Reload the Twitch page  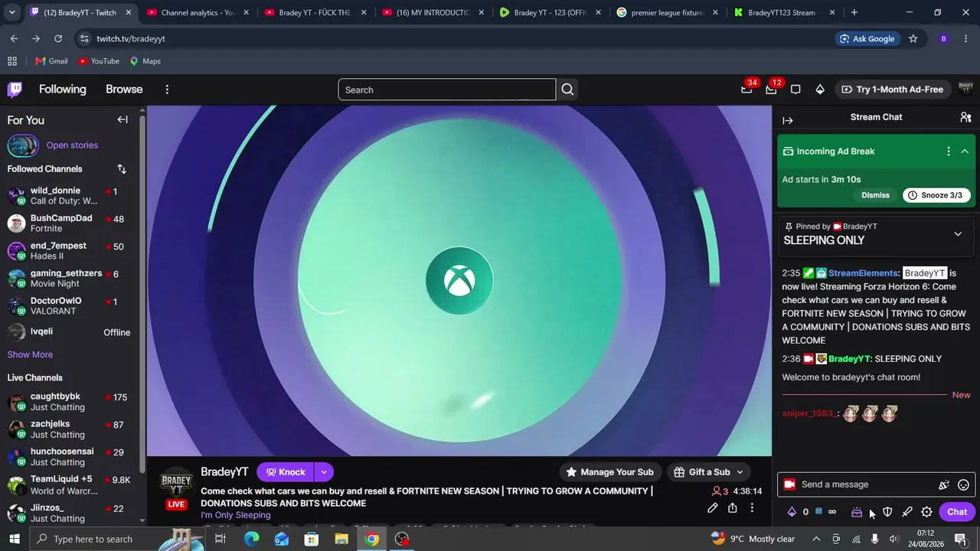[58, 39]
